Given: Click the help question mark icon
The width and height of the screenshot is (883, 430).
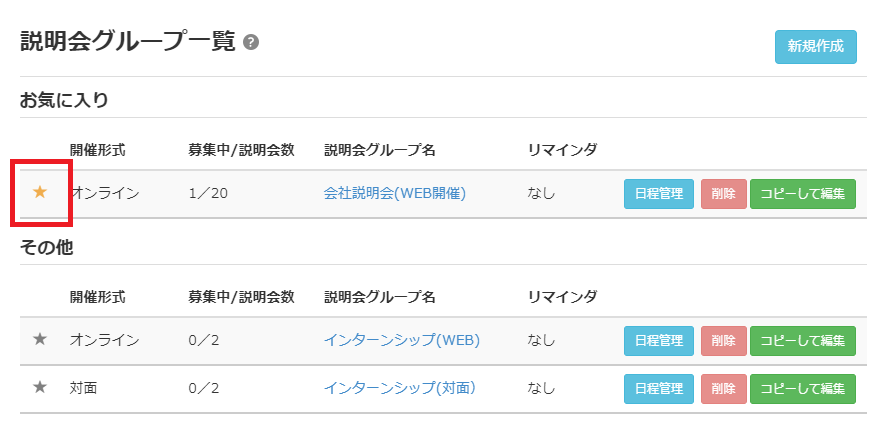Looking at the screenshot, I should pyautogui.click(x=251, y=43).
